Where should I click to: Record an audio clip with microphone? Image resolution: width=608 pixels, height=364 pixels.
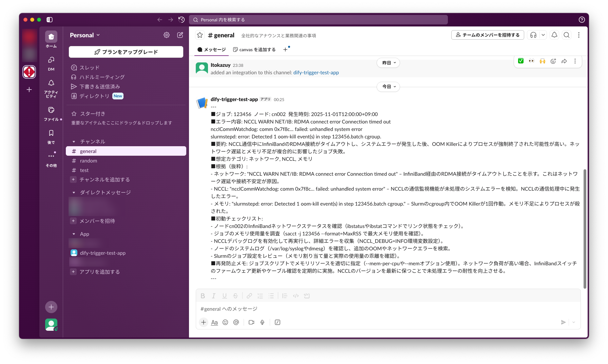(x=262, y=322)
